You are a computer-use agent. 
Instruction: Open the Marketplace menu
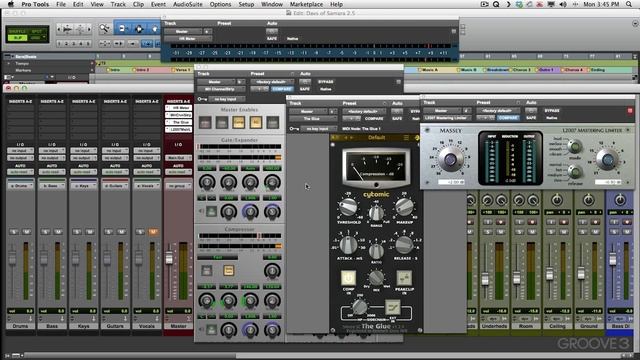coord(306,4)
